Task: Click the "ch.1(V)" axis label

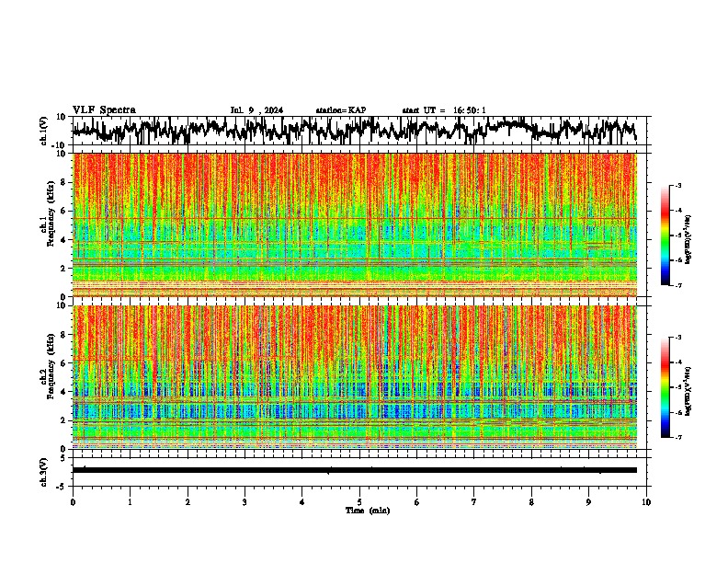Action: pos(44,132)
